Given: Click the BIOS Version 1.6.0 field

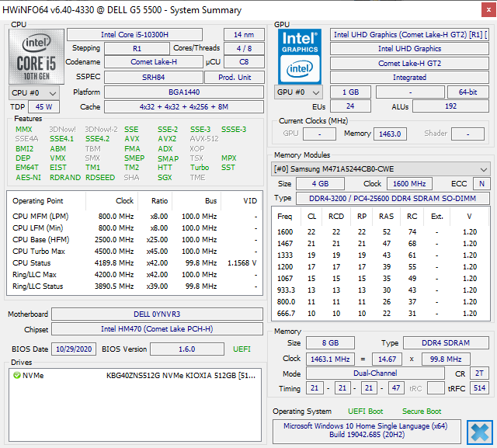Looking at the screenshot, I should pos(186,349).
